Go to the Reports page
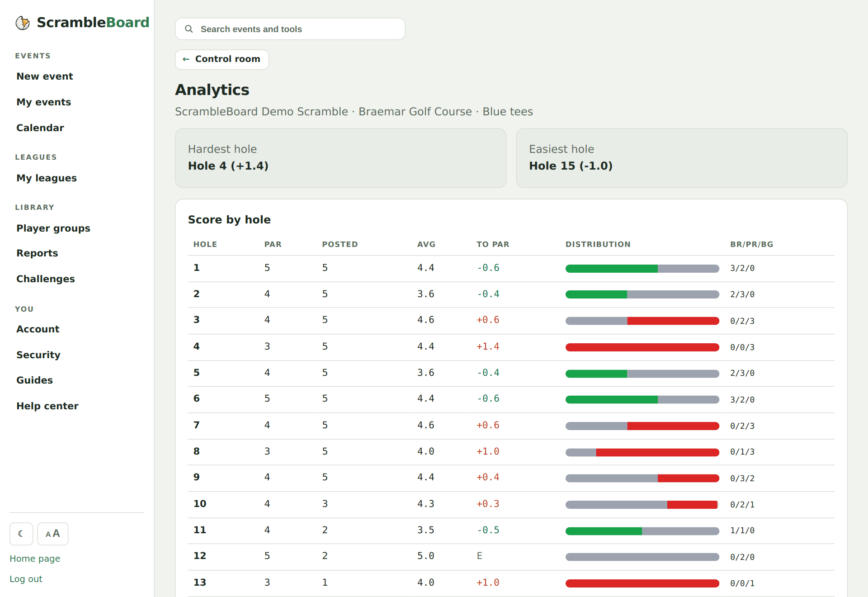The height and width of the screenshot is (597, 868). (x=38, y=253)
